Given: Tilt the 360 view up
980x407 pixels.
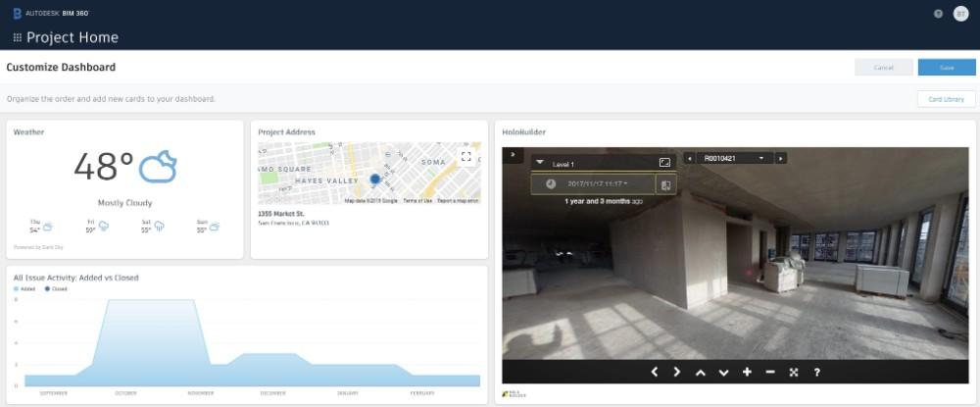Looking at the screenshot, I should pyautogui.click(x=700, y=372).
